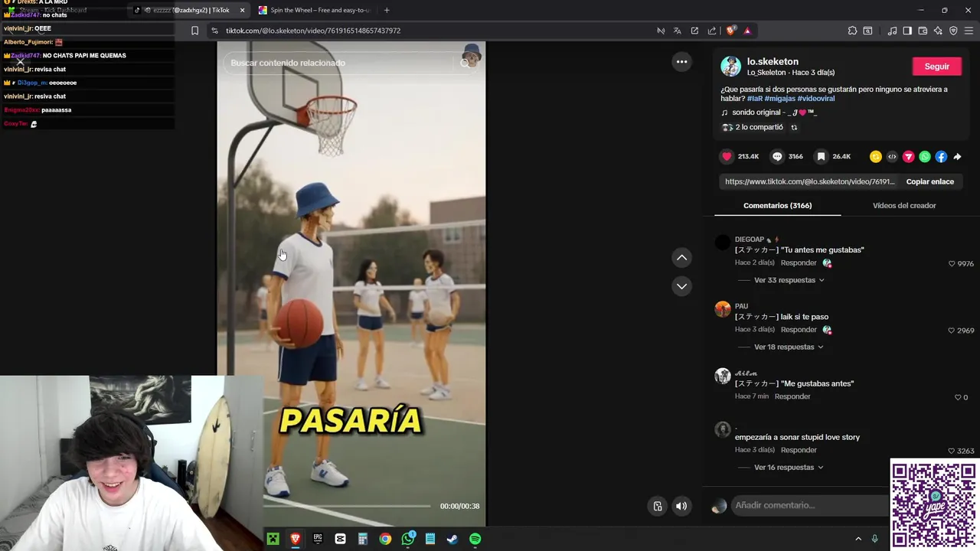Expand 'Ver 33 respuestas' replies
Image resolution: width=980 pixels, height=551 pixels.
[789, 280]
